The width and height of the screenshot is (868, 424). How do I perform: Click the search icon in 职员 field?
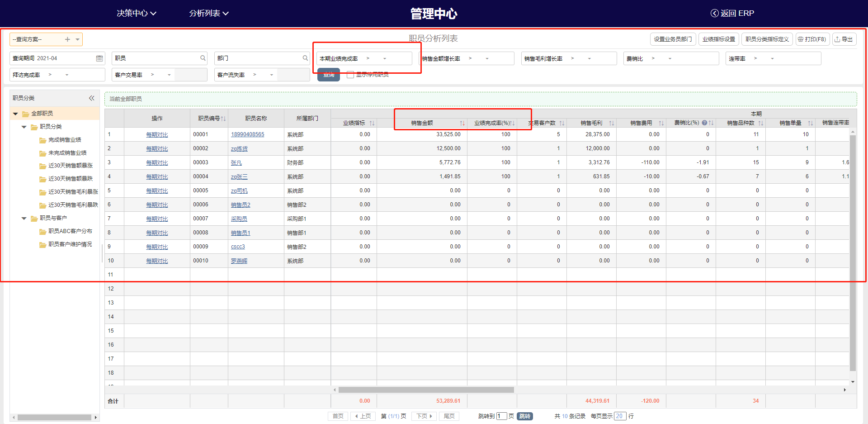pos(203,58)
